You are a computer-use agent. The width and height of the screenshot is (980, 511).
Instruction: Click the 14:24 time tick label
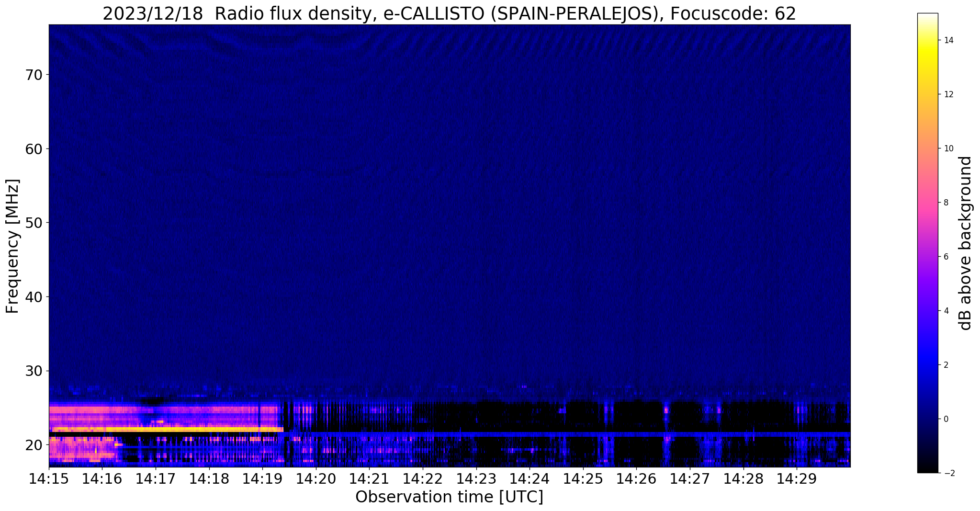[529, 479]
